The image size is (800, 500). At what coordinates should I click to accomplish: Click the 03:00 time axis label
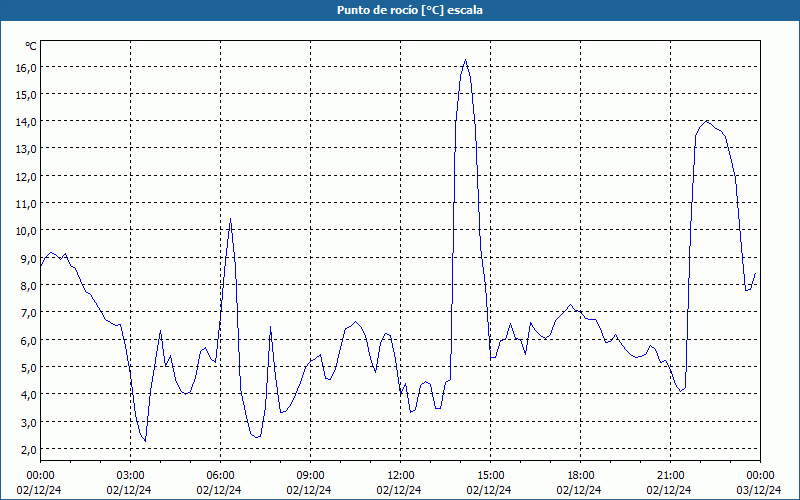pos(130,476)
